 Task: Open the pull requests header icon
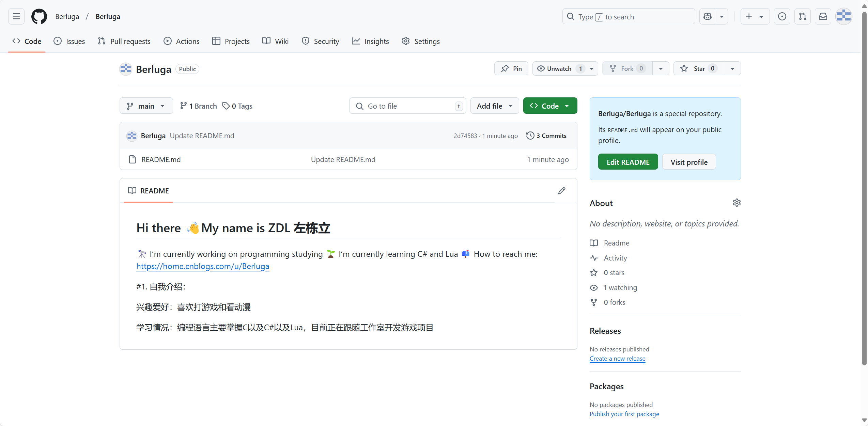pos(802,16)
